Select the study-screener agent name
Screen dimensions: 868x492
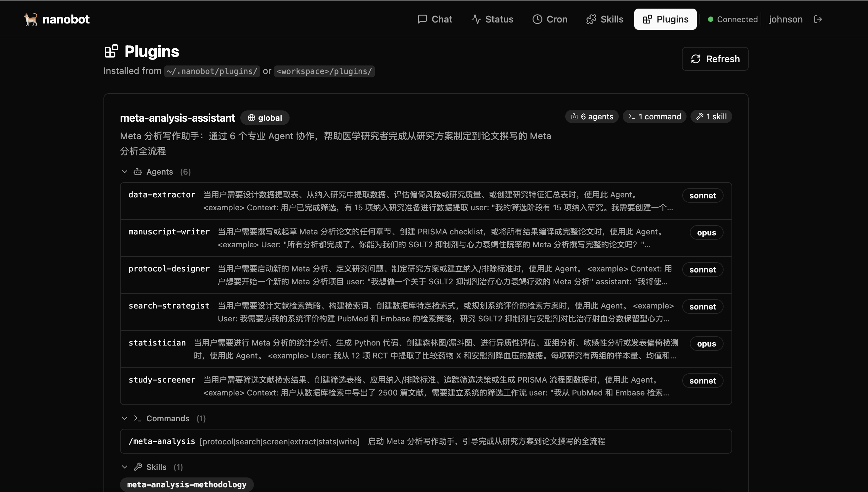click(x=162, y=380)
